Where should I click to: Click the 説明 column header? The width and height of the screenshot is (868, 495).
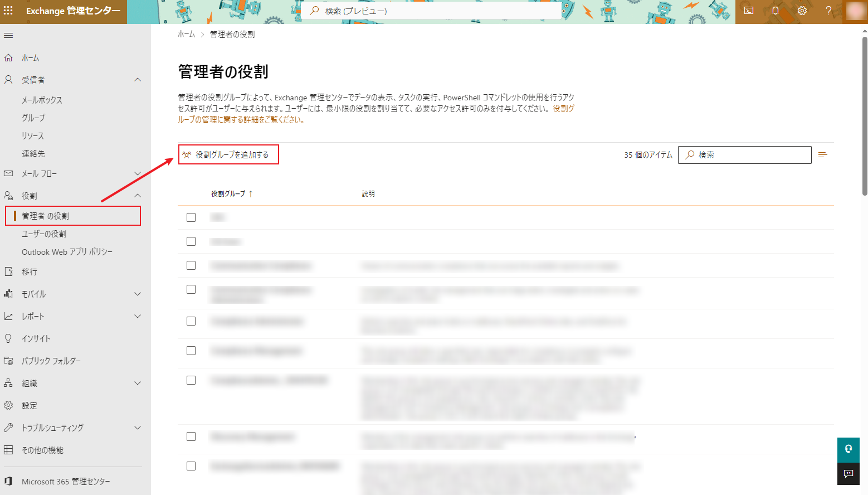(x=368, y=194)
